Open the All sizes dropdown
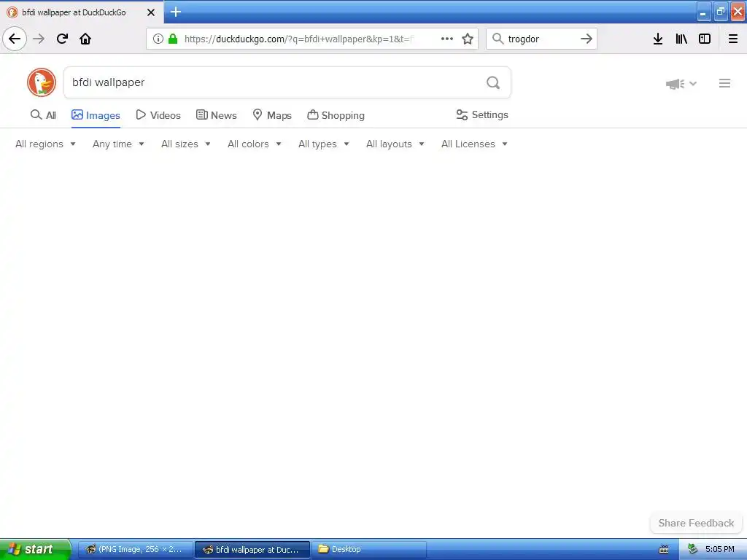 186,144
